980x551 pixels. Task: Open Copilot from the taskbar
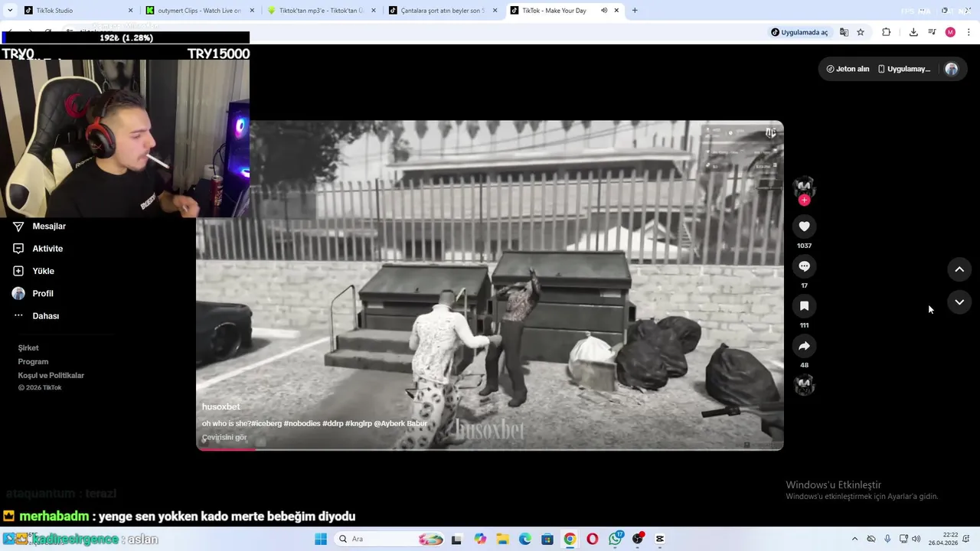pos(480,539)
